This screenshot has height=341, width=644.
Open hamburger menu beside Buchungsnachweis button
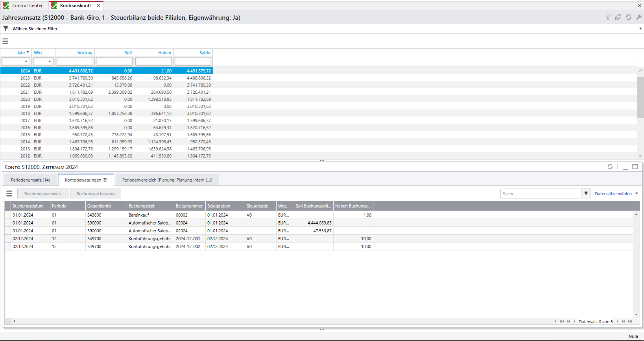9,194
